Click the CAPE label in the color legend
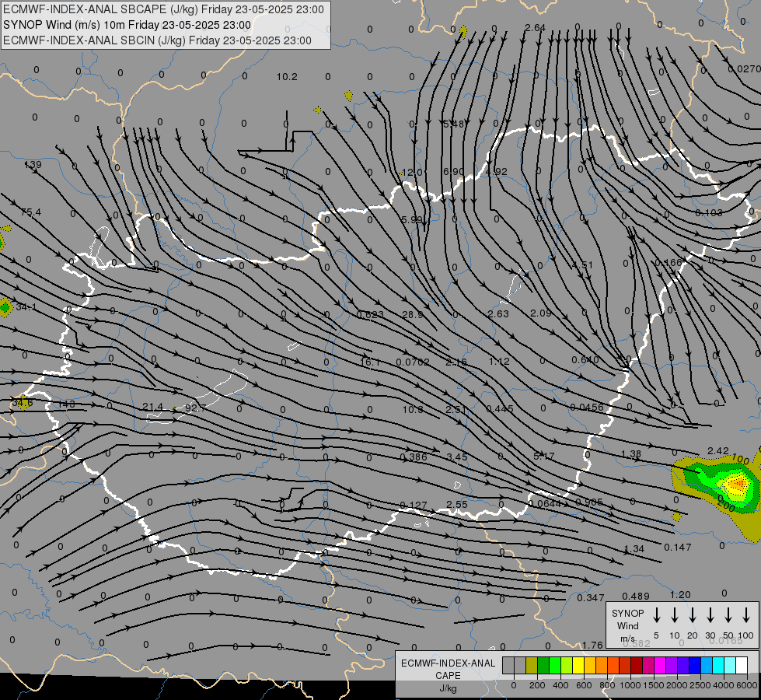761x700 pixels. (448, 676)
